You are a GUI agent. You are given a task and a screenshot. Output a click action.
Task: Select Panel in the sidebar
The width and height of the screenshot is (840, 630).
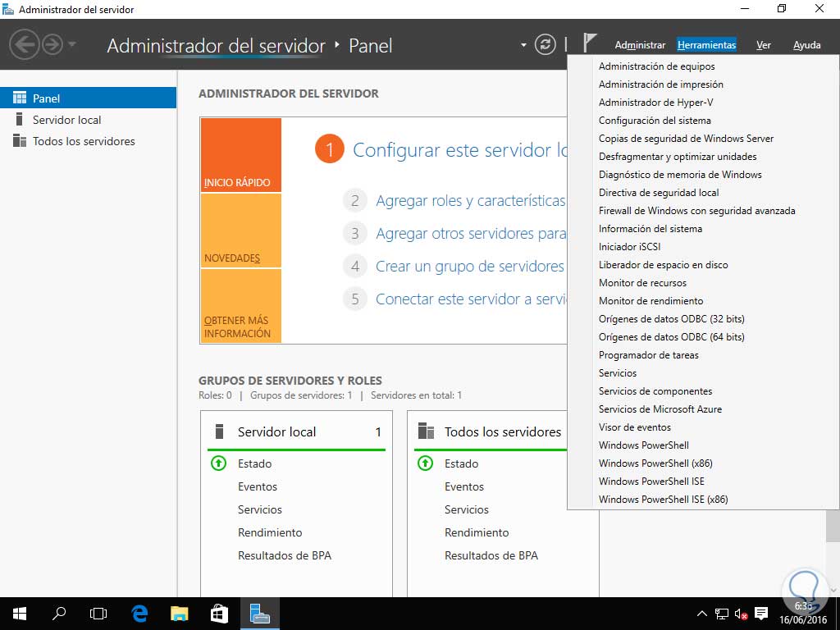(x=88, y=98)
